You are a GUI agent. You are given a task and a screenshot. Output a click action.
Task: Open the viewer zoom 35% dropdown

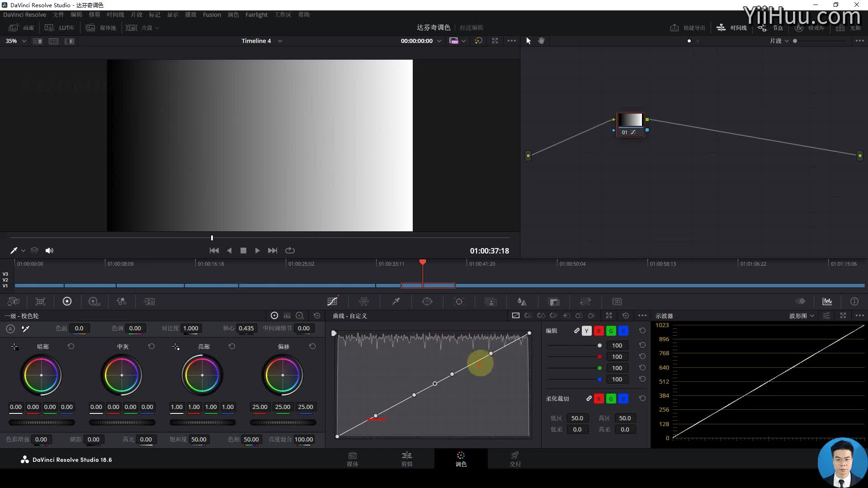pos(16,41)
